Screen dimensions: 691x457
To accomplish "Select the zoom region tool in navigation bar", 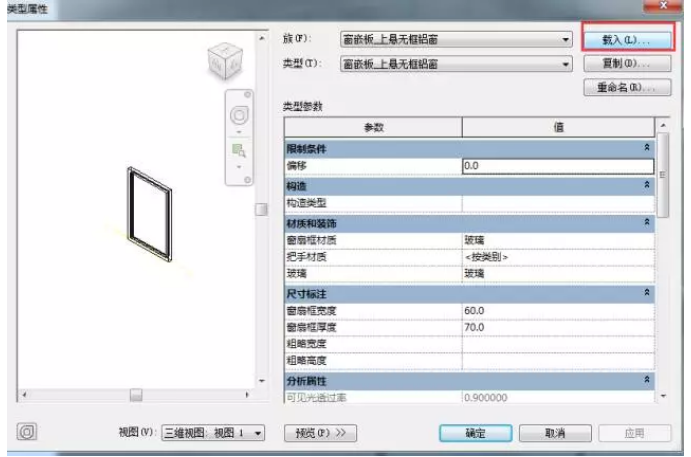I will click(239, 150).
